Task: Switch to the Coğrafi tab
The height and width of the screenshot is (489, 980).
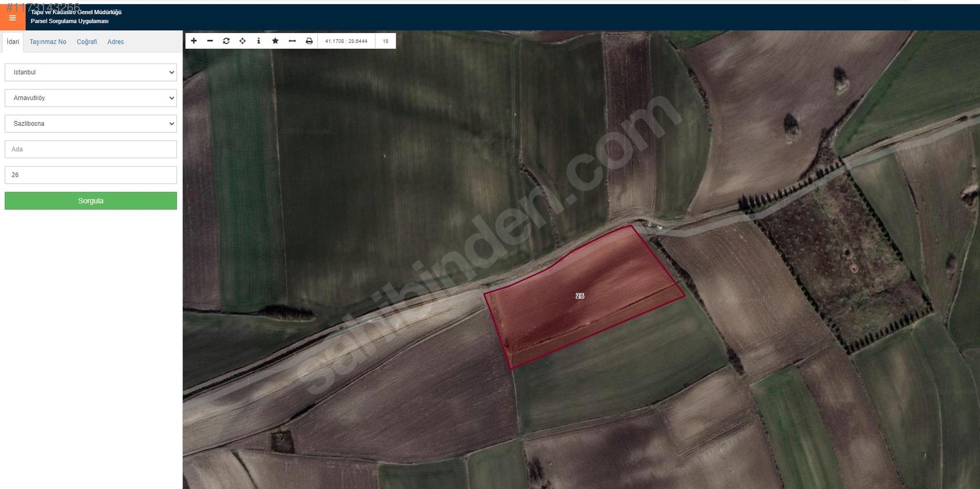Action: coord(87,42)
